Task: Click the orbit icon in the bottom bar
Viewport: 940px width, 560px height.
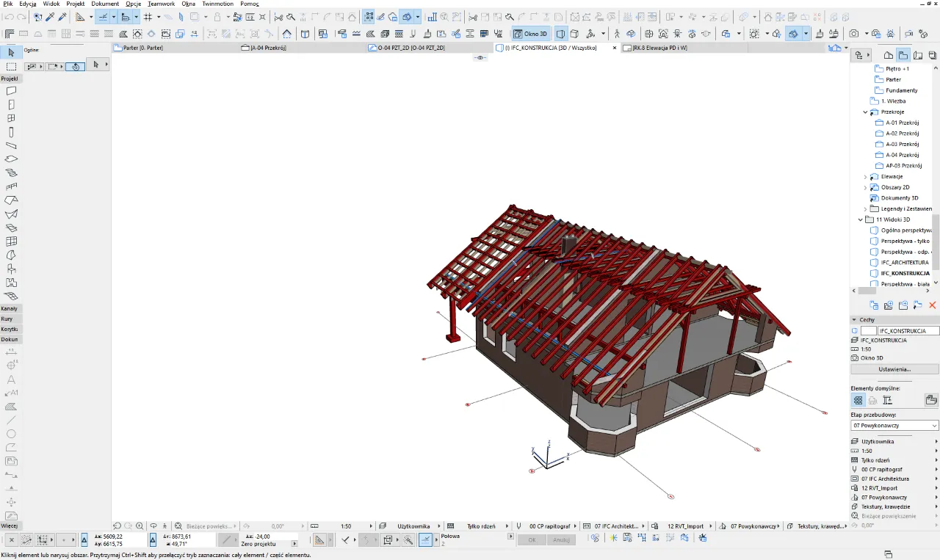Action: (x=153, y=526)
